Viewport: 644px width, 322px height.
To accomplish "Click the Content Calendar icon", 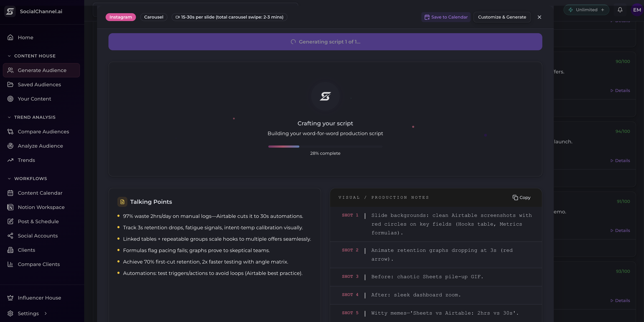I will coord(10,193).
